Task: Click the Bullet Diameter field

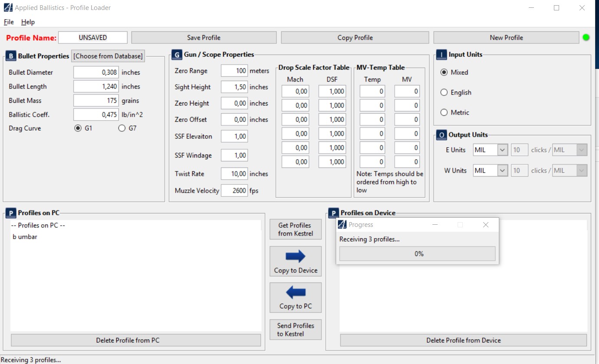Action: (96, 72)
